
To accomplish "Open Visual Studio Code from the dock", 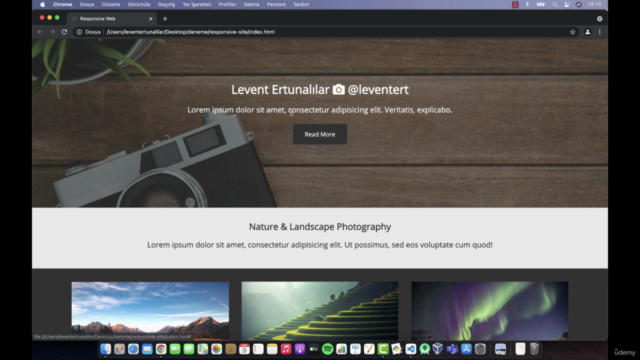I will (411, 349).
